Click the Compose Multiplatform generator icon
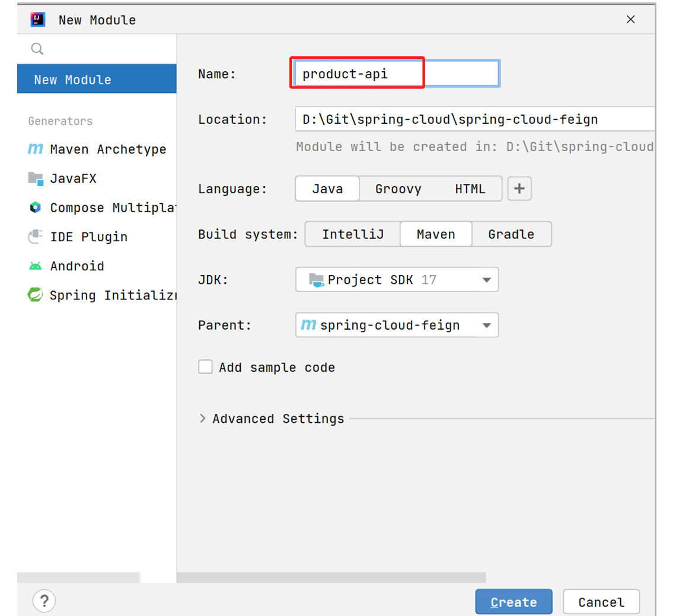673x616 pixels. (35, 208)
